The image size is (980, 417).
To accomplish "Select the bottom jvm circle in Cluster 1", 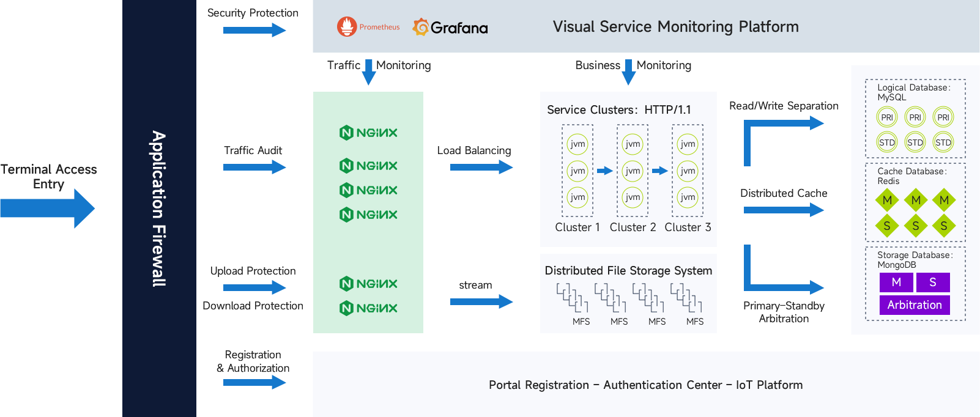I will (577, 197).
